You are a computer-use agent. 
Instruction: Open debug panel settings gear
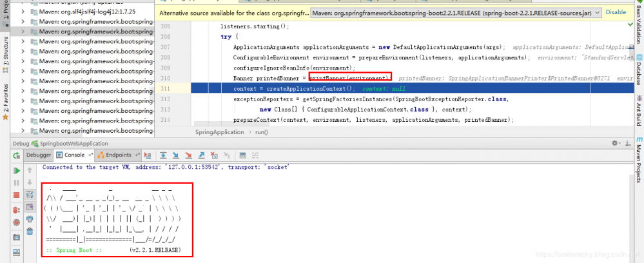click(x=615, y=143)
